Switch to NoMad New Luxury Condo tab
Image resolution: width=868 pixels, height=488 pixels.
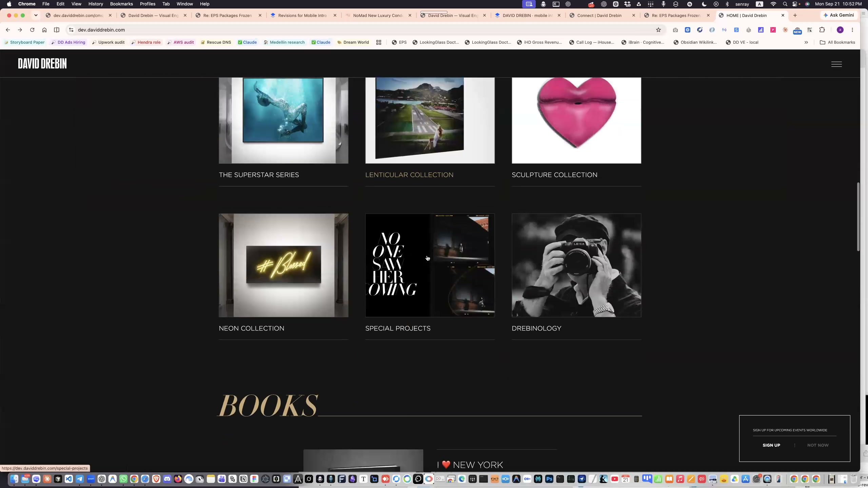coord(378,15)
